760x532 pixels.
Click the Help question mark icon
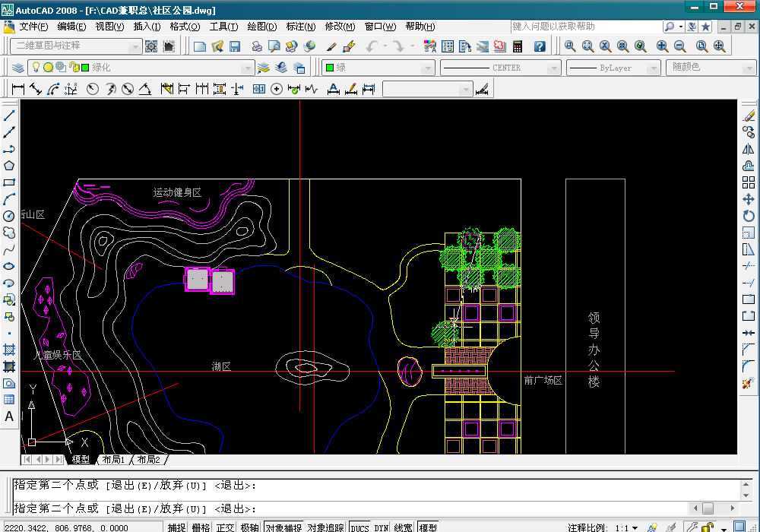[540, 46]
